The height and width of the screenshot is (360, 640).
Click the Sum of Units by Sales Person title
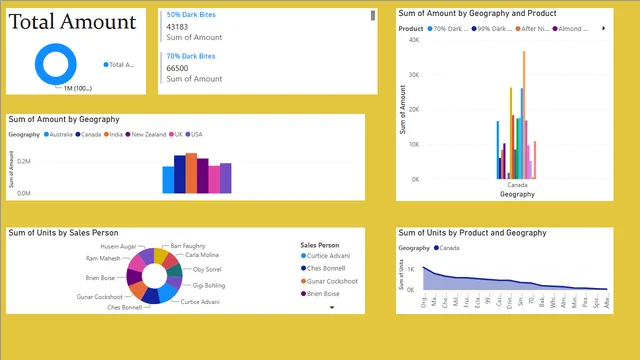click(x=63, y=233)
